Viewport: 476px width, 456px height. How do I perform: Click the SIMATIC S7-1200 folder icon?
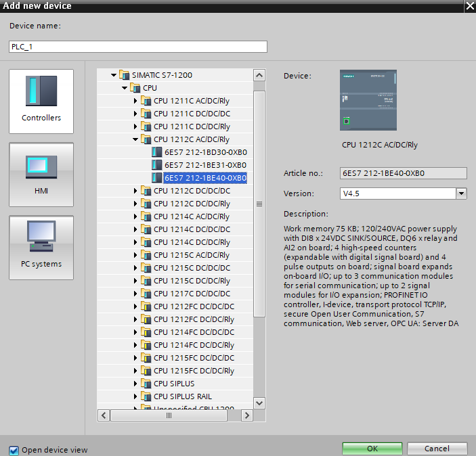tap(124, 75)
